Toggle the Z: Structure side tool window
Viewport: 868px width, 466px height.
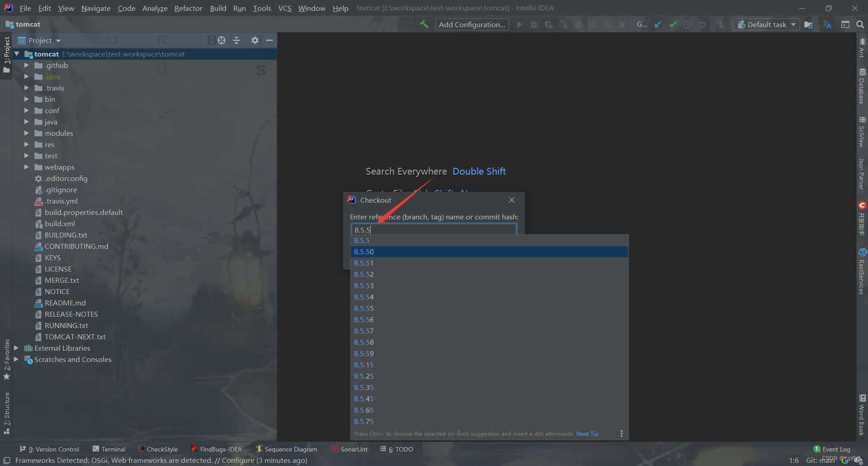tap(6, 413)
